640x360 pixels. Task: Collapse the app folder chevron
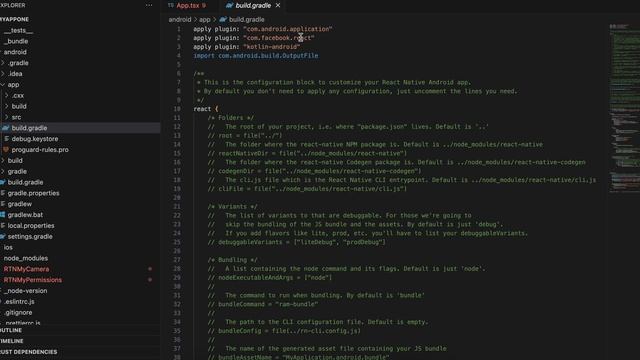click(3, 84)
